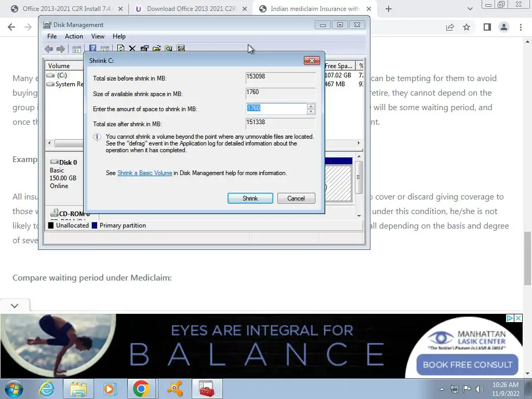Click the Delete X icon in the toolbar
Image resolution: width=532 pixels, height=399 pixels.
132,48
